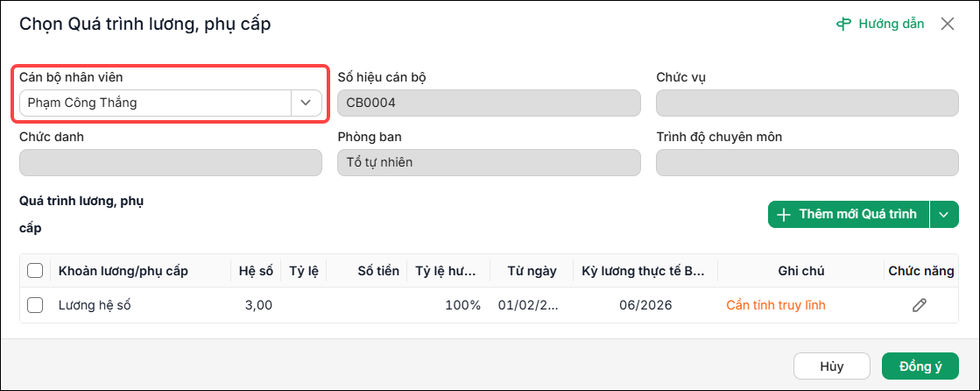980x391 pixels.
Task: Expand the arrow beside Thêm mới Quá trình
Action: 944,215
